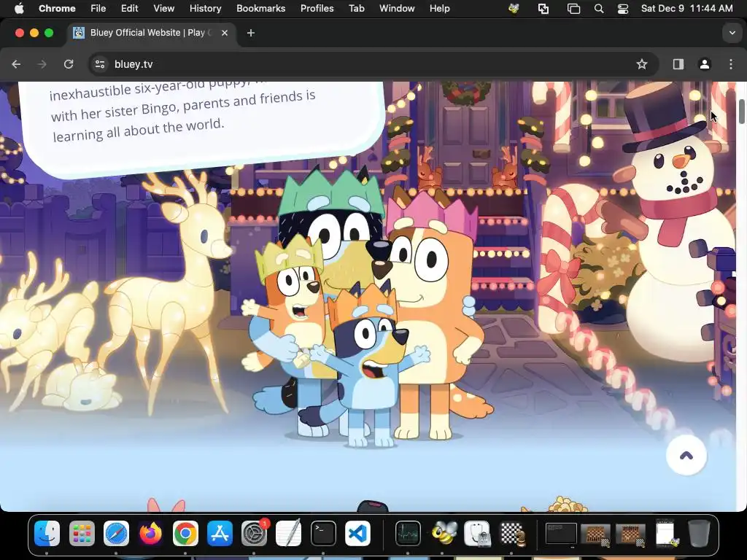The height and width of the screenshot is (560, 747).
Task: Open the History menu
Action: click(x=205, y=9)
